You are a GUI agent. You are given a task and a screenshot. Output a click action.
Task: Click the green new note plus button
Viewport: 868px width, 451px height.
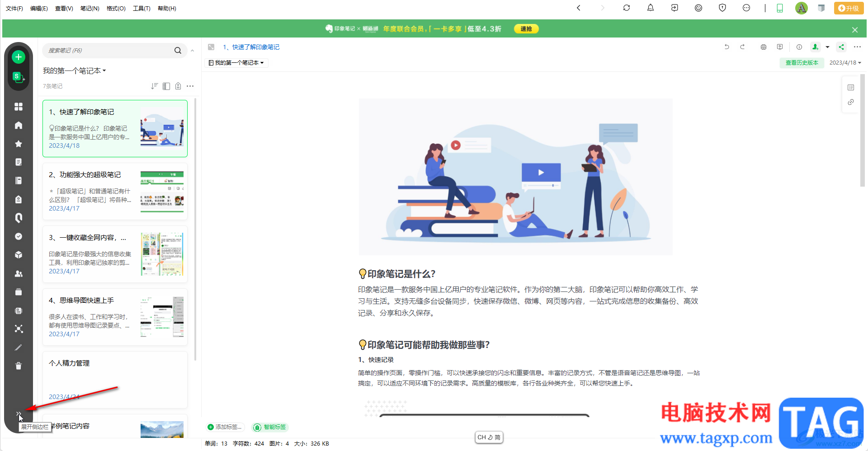coord(19,57)
